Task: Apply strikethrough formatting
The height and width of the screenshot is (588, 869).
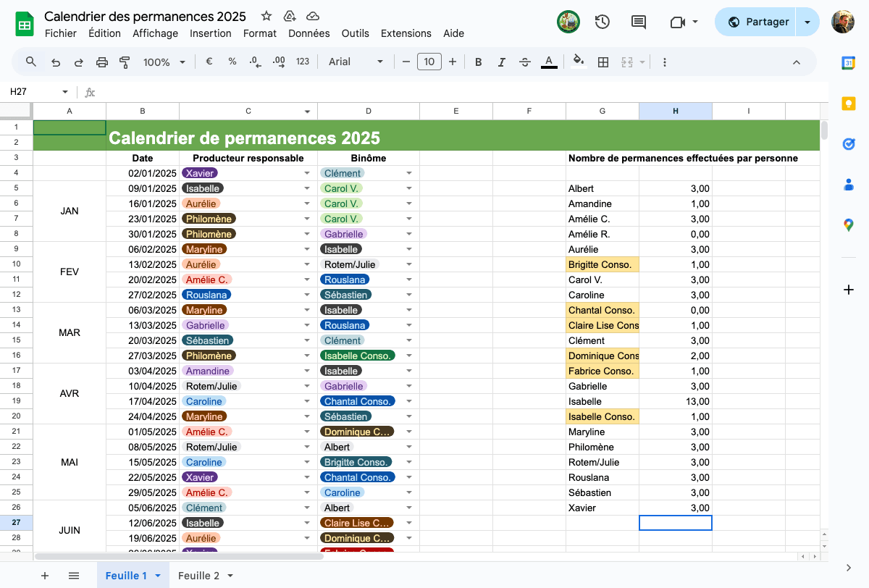Action: pos(525,62)
